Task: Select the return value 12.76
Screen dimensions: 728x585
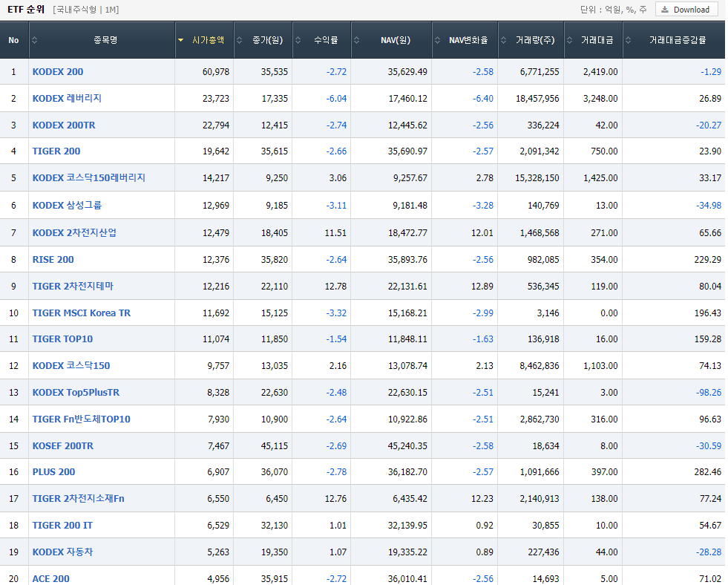Action: (x=335, y=499)
